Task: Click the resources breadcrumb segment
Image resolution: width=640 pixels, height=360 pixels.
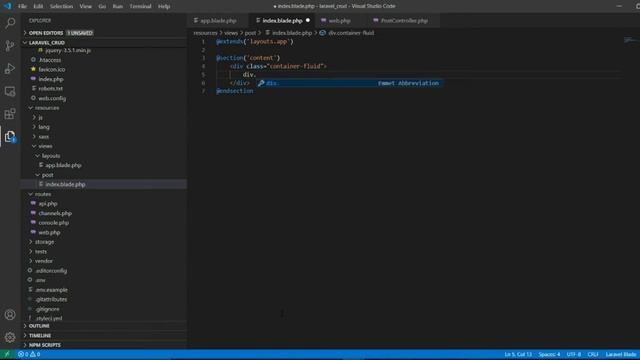Action: coord(205,33)
